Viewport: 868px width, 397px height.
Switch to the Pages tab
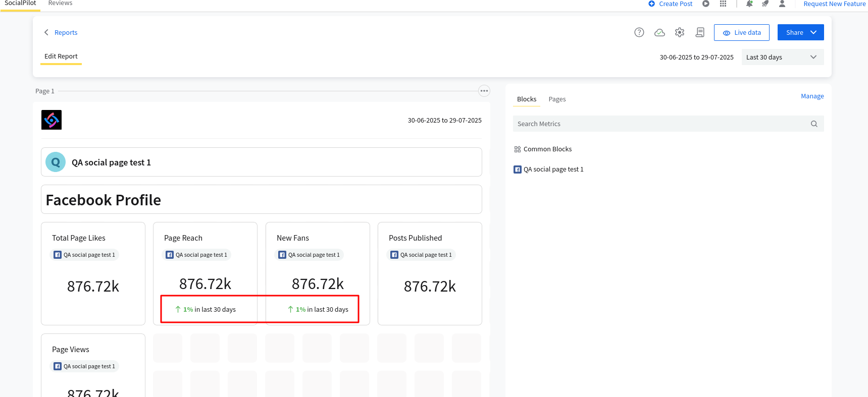pos(557,99)
